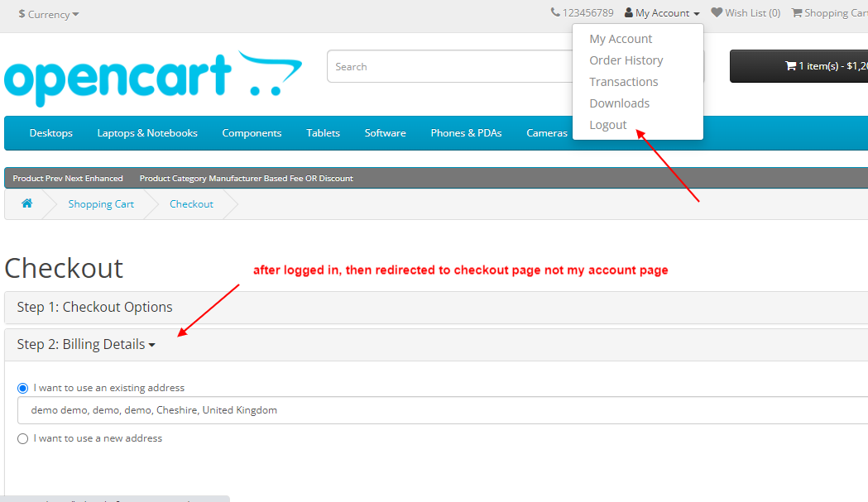Open the Currency dropdown

49,14
